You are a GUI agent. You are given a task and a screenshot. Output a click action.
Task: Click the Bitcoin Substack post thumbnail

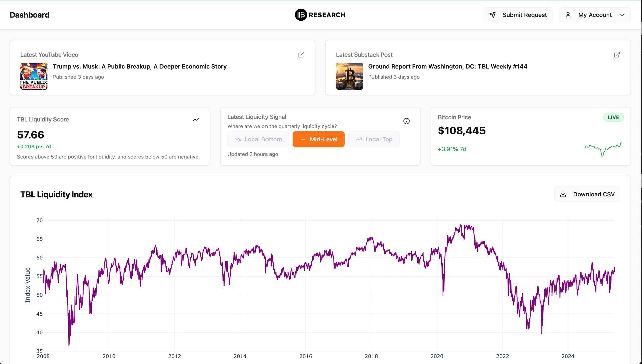click(x=349, y=76)
